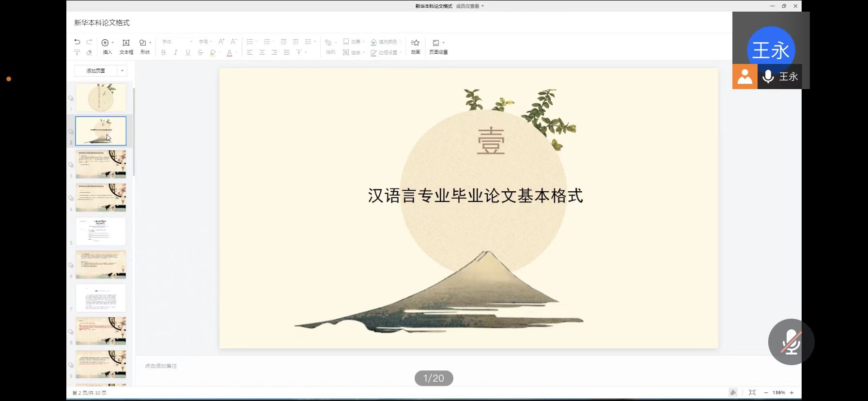The height and width of the screenshot is (401, 868).
Task: Increase paragraph indent
Action: coord(295,42)
